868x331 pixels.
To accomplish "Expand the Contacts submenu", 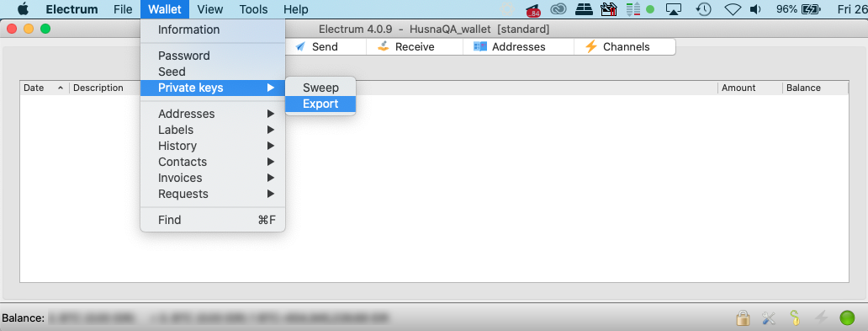I will pos(213,162).
